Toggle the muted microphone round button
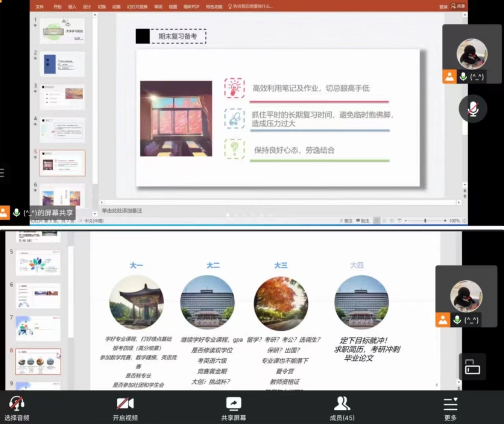The width and height of the screenshot is (504, 424). (473, 109)
